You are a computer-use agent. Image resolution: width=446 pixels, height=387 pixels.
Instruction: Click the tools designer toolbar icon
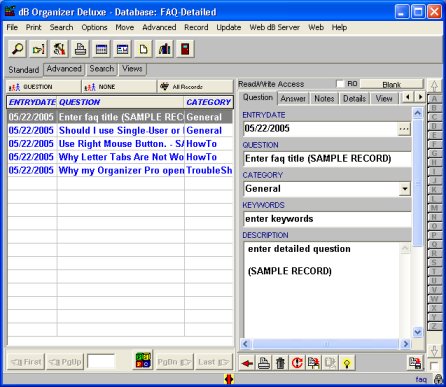[59, 49]
